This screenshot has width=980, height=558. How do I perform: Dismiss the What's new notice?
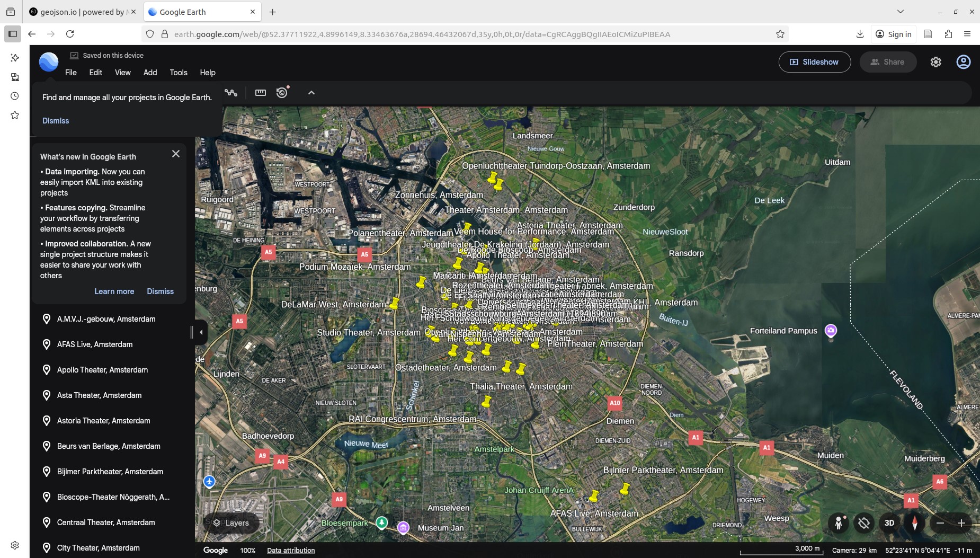click(x=161, y=291)
